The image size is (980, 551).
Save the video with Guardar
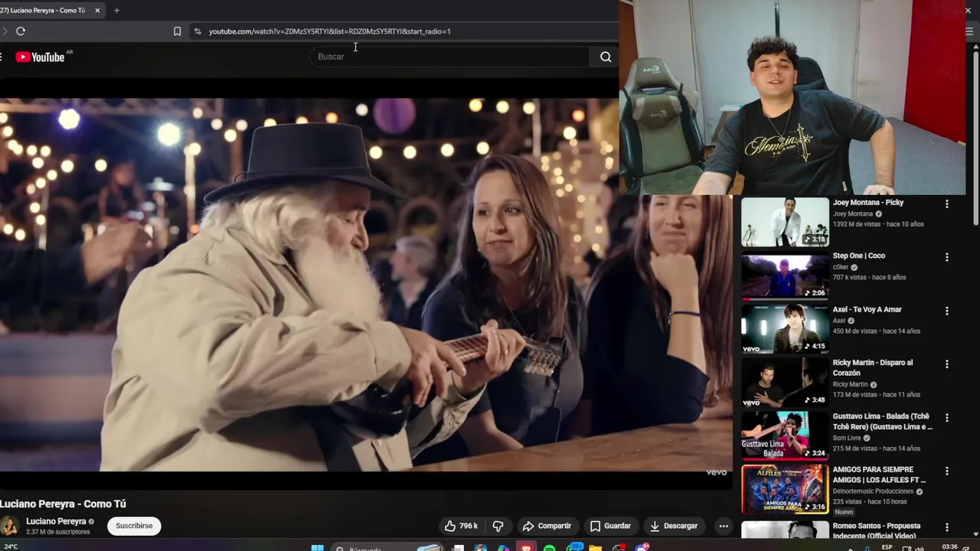610,526
